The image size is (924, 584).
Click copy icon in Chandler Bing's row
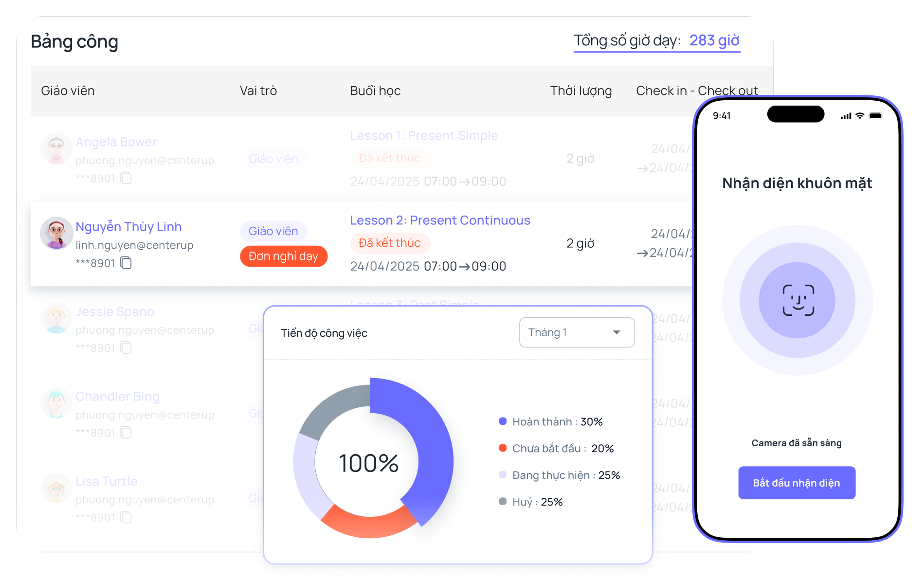coord(126,432)
